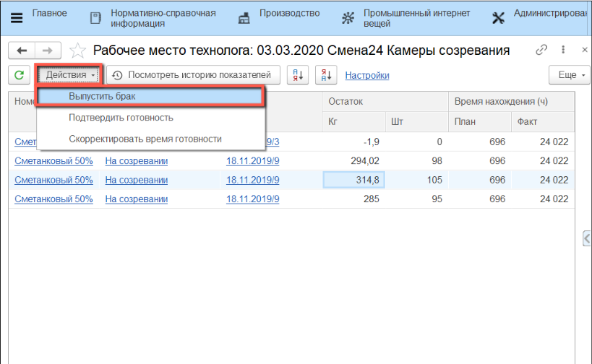Click the back navigation arrow
The image size is (592, 364).
pos(22,51)
